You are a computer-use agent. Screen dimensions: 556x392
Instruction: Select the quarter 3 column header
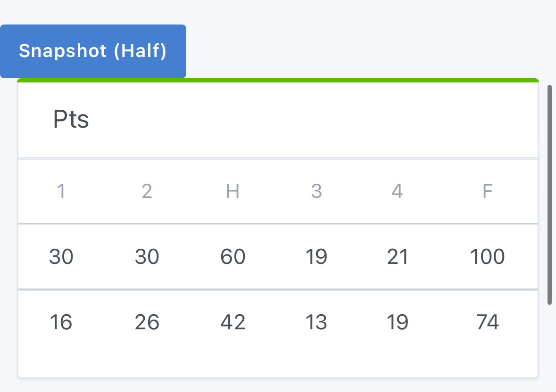coord(316,191)
